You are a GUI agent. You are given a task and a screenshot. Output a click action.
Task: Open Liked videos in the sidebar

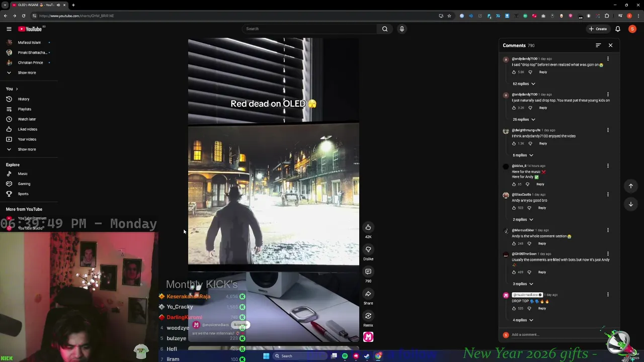[x=28, y=129]
